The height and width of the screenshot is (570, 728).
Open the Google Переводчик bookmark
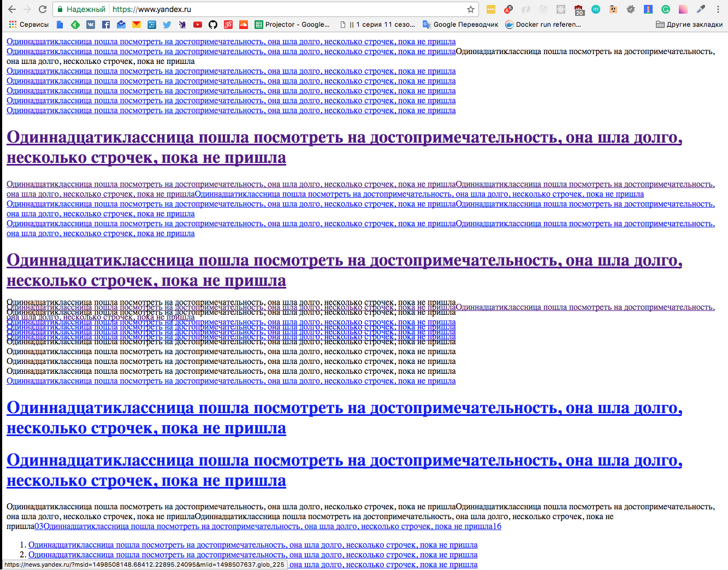coord(461,25)
